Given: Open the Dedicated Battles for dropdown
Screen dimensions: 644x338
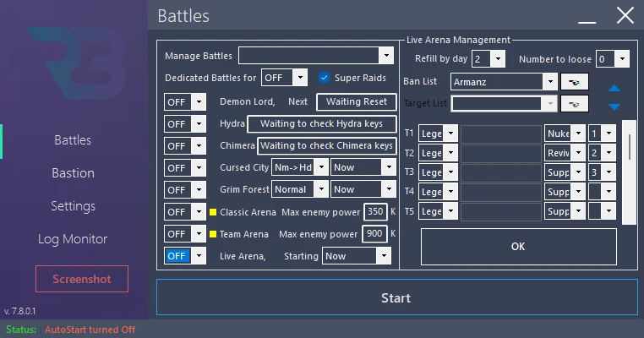Looking at the screenshot, I should tap(284, 78).
